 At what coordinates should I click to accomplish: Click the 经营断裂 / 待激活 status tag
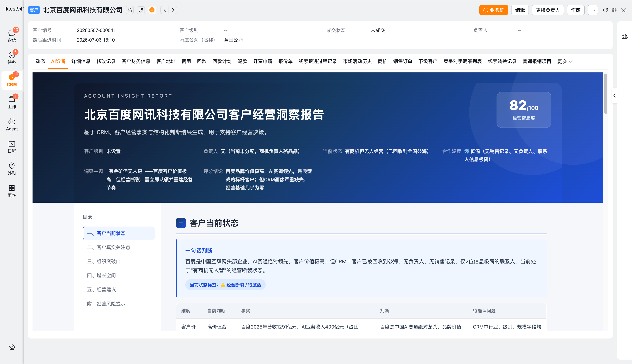(225, 285)
